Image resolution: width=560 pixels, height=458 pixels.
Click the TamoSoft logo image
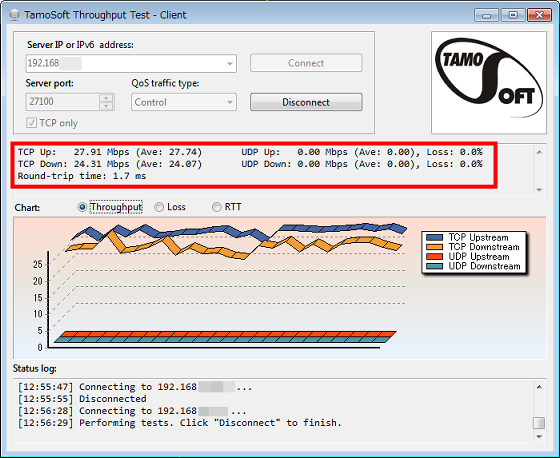tap(489, 82)
